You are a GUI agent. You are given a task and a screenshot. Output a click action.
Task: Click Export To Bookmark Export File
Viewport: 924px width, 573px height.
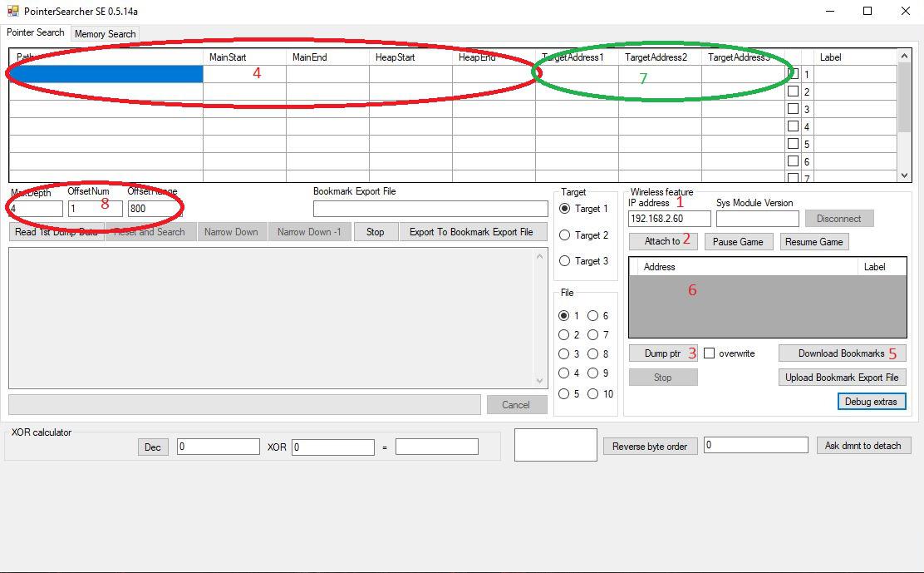(471, 232)
